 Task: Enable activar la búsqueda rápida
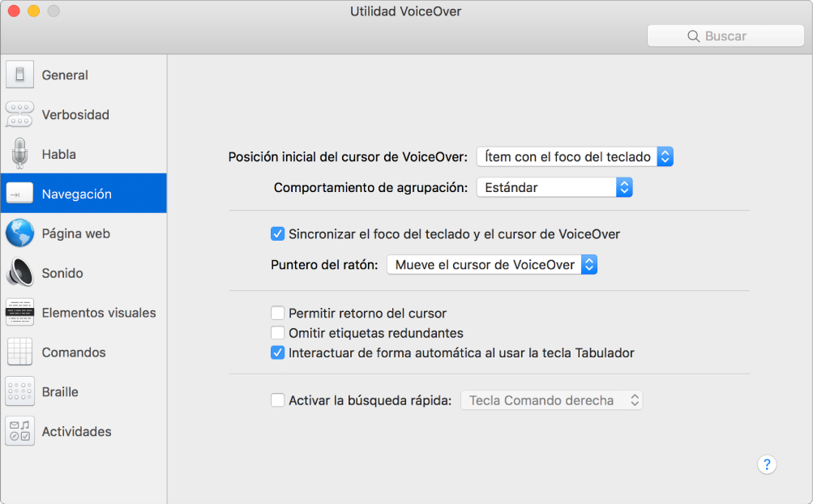click(x=278, y=399)
